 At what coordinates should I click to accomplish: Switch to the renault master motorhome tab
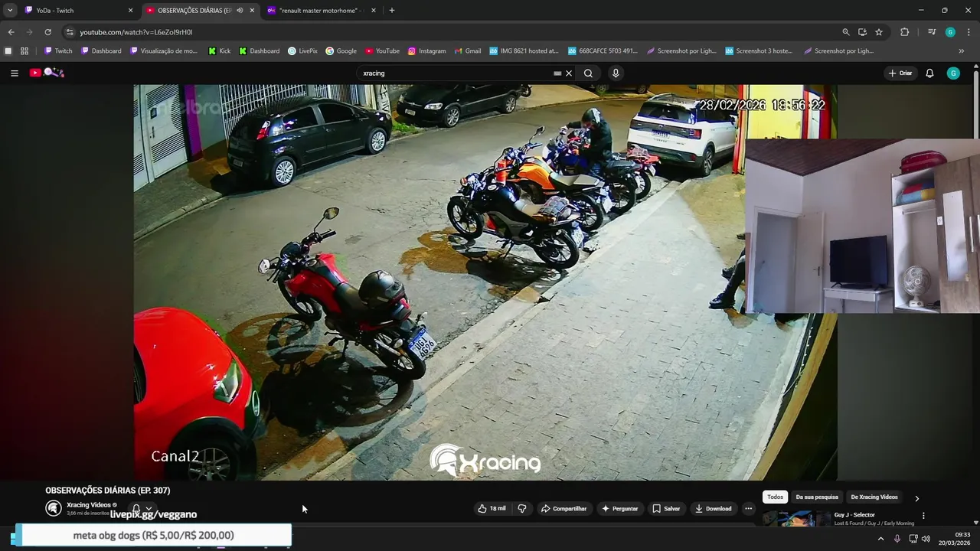(322, 11)
